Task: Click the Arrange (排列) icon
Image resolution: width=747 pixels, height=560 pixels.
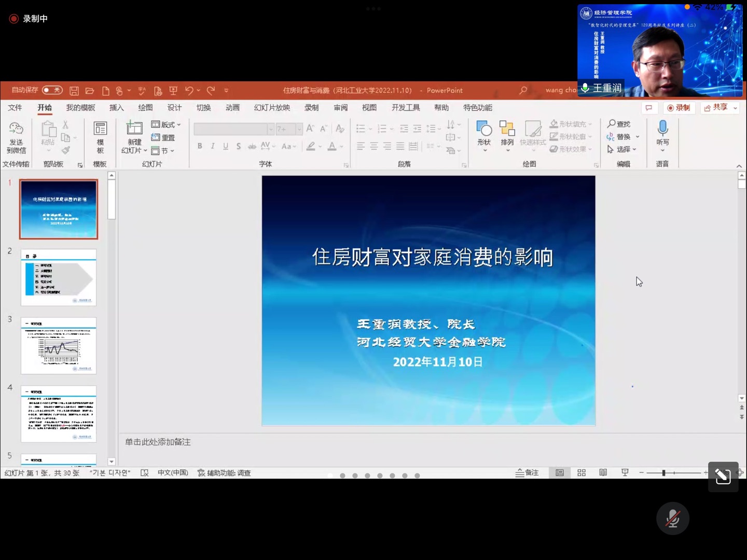Action: tap(507, 131)
